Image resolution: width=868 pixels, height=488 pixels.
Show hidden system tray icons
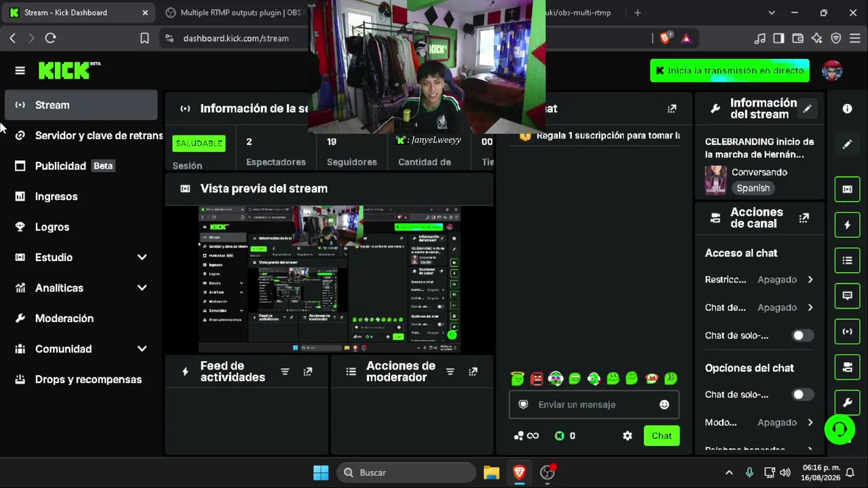729,472
